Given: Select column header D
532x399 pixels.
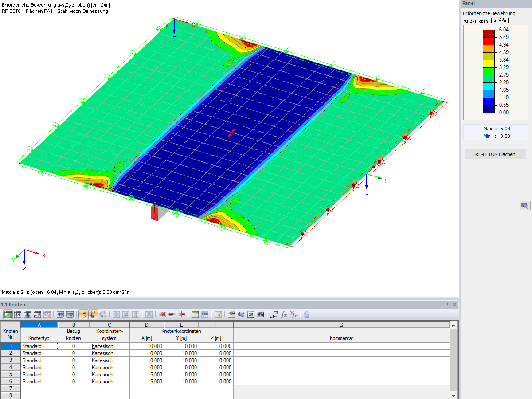Looking at the screenshot, I should tap(147, 325).
